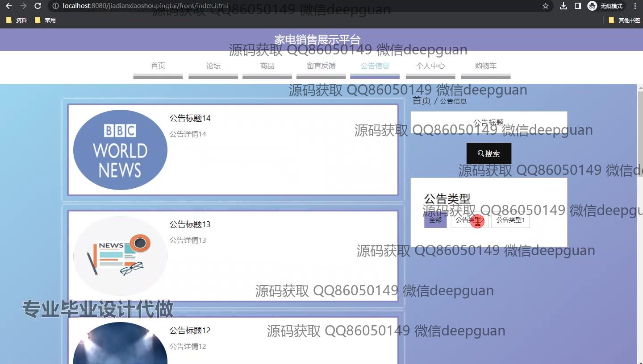The width and height of the screenshot is (643, 364).
Task: Open the 首页 navigation tab
Action: pyautogui.click(x=158, y=66)
